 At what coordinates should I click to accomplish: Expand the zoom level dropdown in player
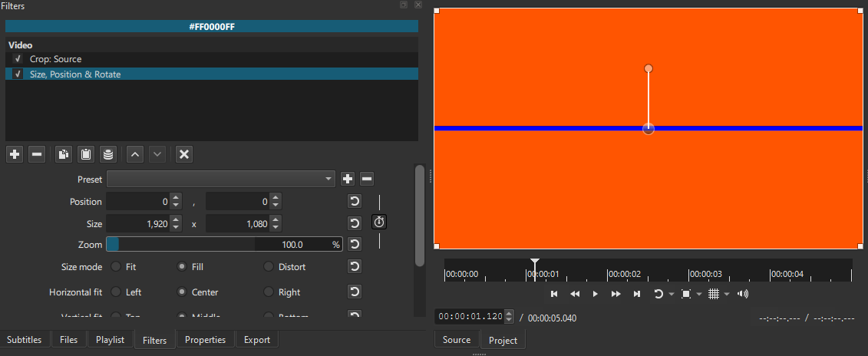click(x=698, y=295)
